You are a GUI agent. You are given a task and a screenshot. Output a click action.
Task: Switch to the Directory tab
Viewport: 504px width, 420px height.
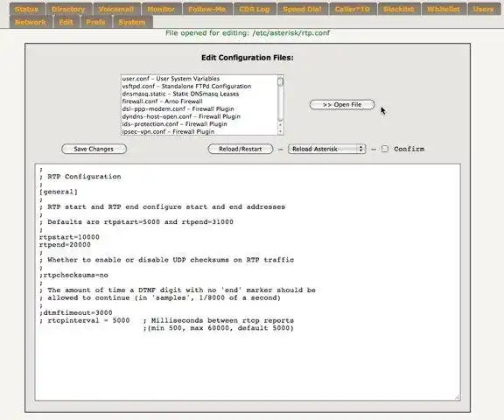(68, 10)
